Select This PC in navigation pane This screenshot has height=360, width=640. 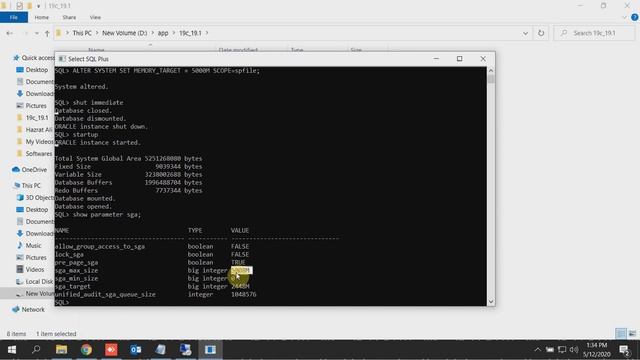27,185
